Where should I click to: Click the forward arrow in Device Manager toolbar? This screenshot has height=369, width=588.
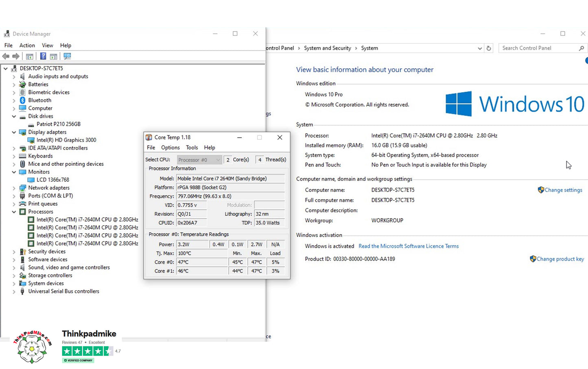(16, 56)
